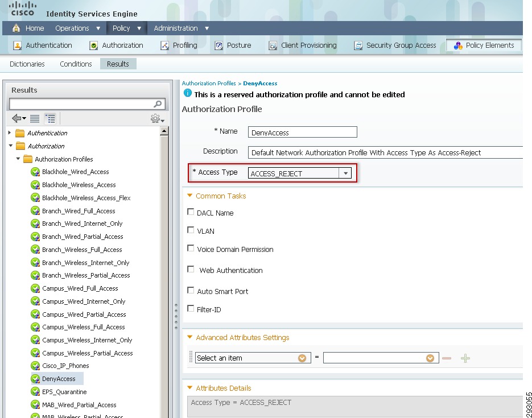Tick the Filter-ID checkbox
This screenshot has height=418, width=532.
191,308
